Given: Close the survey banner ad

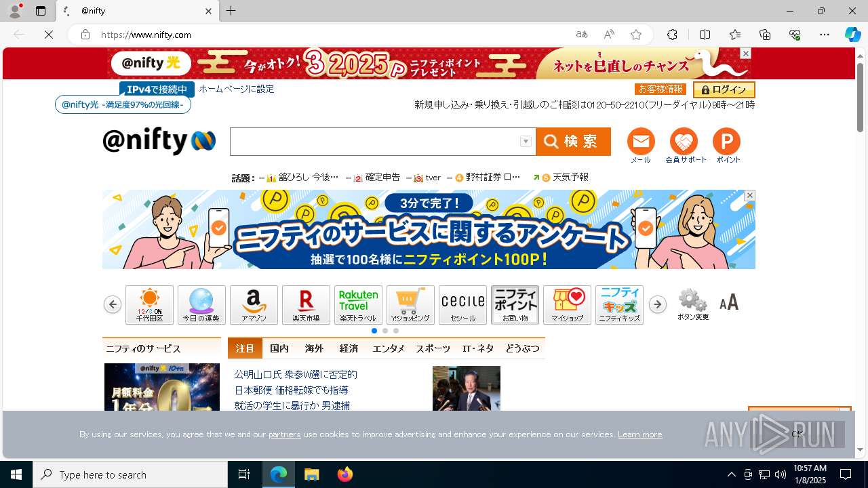Looking at the screenshot, I should tap(749, 195).
